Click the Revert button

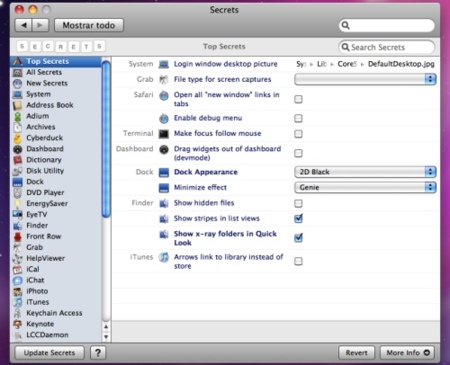click(356, 353)
